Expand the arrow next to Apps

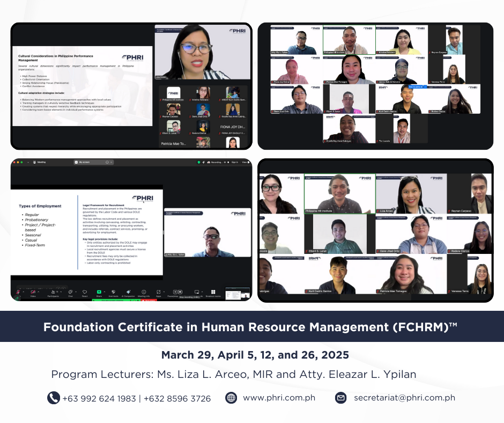164,292
